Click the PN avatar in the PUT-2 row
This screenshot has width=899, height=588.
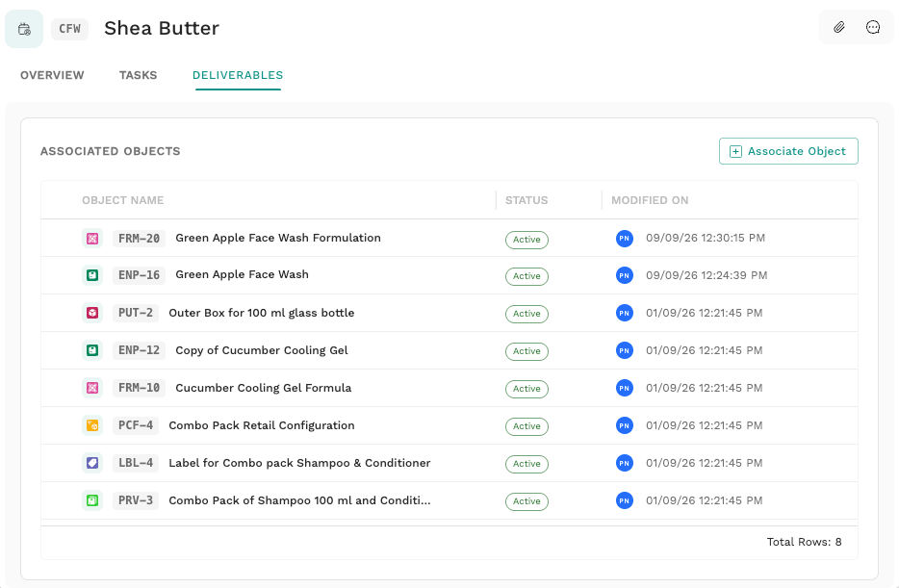click(625, 313)
